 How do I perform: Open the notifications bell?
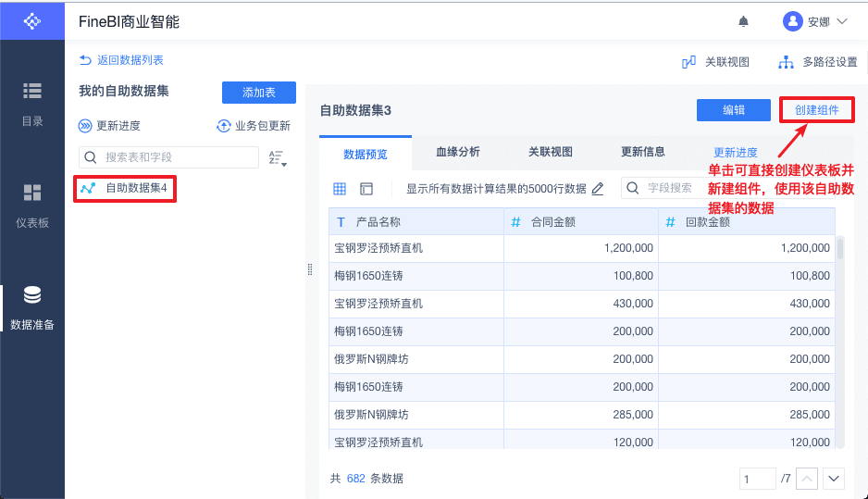(x=743, y=21)
